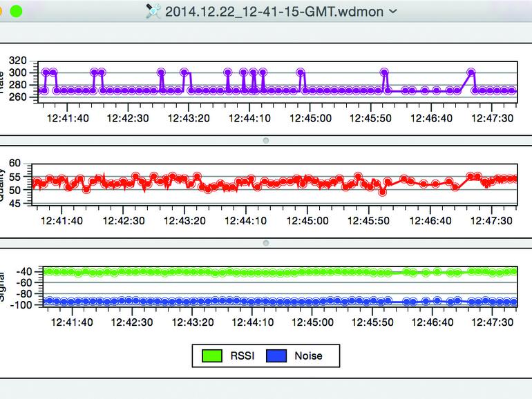Click 12:45:50 time label under Signal graph
Image resolution: width=532 pixels, height=399 pixels.
[x=372, y=322]
